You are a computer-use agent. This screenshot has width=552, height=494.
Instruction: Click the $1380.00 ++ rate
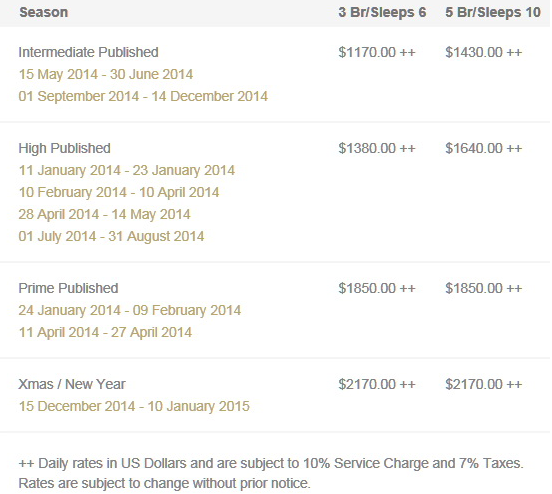377,148
